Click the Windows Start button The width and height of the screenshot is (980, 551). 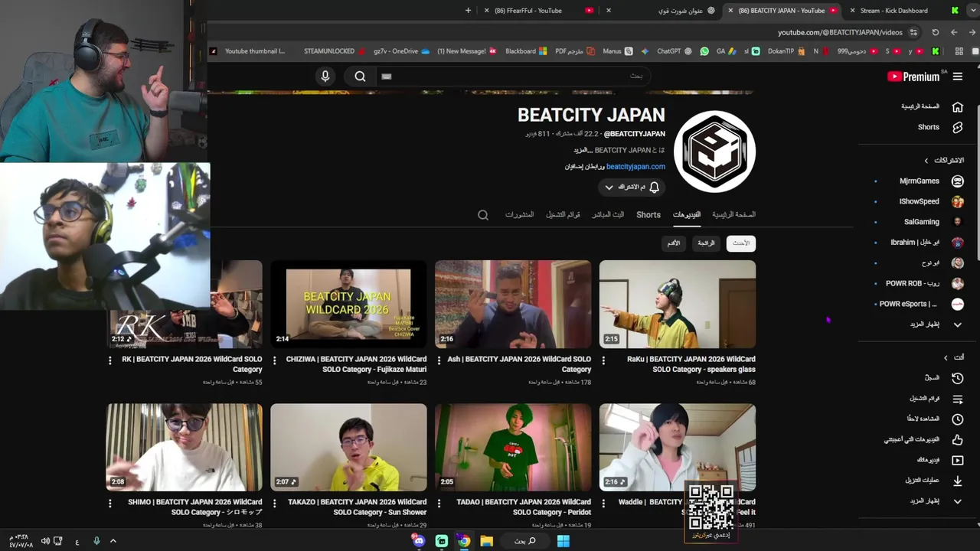tap(563, 541)
